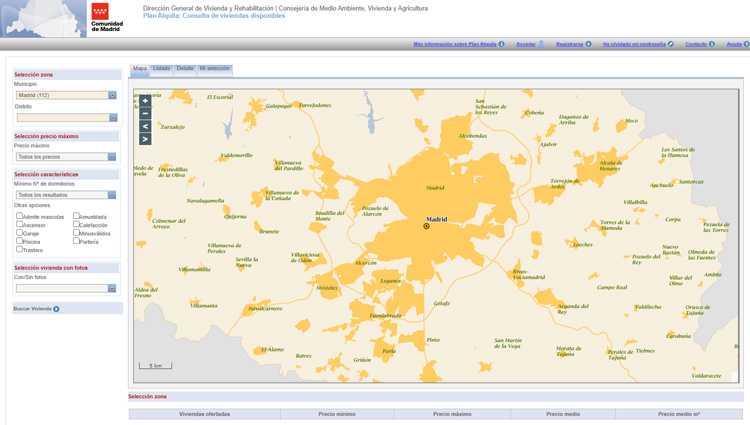Screen dimensions: 750x425
Task: Click the info icon next to Contacto
Action: coord(712,44)
